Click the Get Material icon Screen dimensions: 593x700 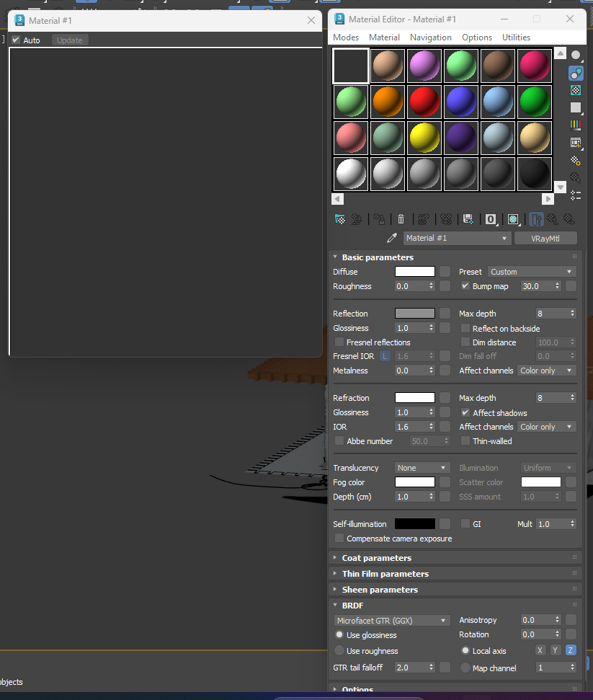[x=340, y=219]
